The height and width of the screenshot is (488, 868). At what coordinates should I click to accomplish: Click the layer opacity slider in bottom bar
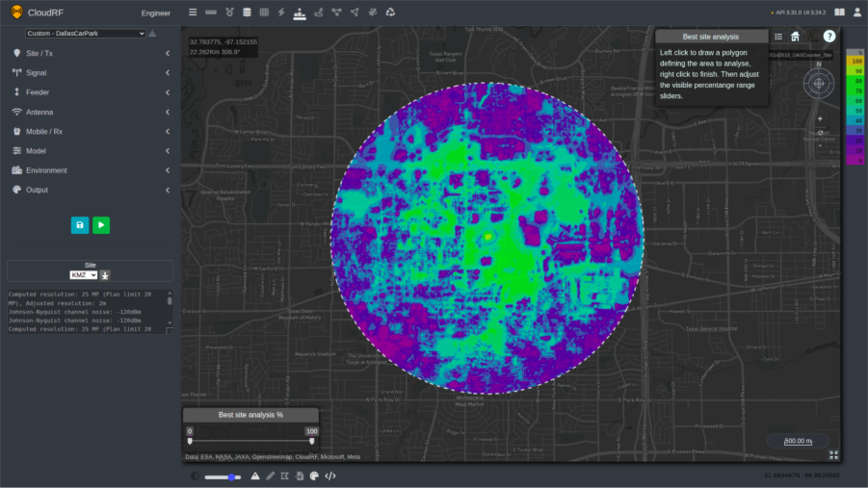pyautogui.click(x=223, y=476)
